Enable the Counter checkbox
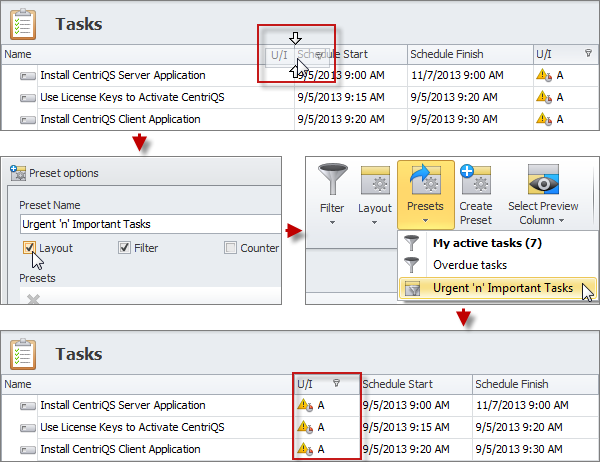Screen dimensions: 600x462 pyautogui.click(x=230, y=248)
